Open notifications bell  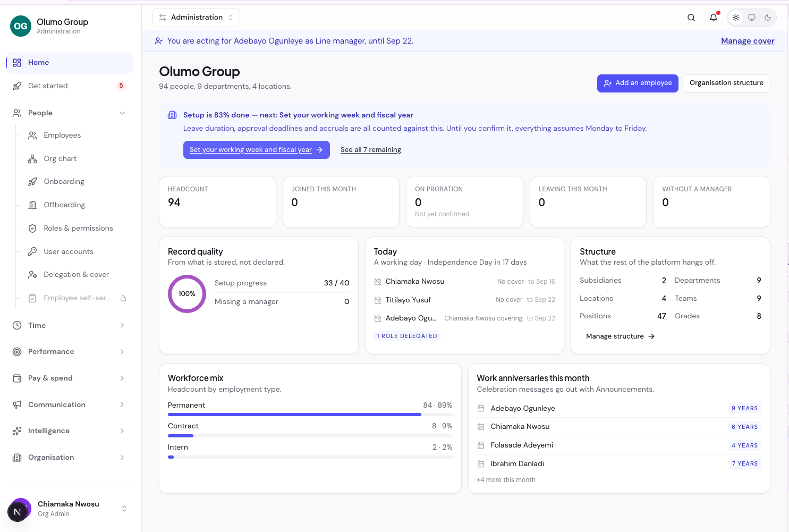click(714, 18)
